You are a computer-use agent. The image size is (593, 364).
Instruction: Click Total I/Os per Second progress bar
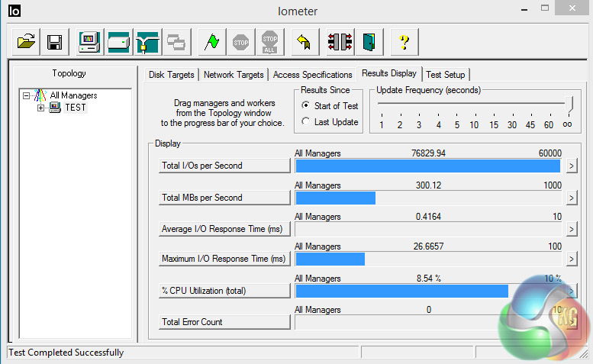428,166
